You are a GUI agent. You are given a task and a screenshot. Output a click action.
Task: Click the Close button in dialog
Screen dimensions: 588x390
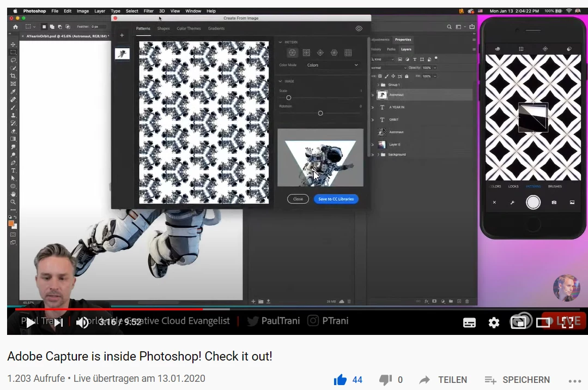click(298, 199)
